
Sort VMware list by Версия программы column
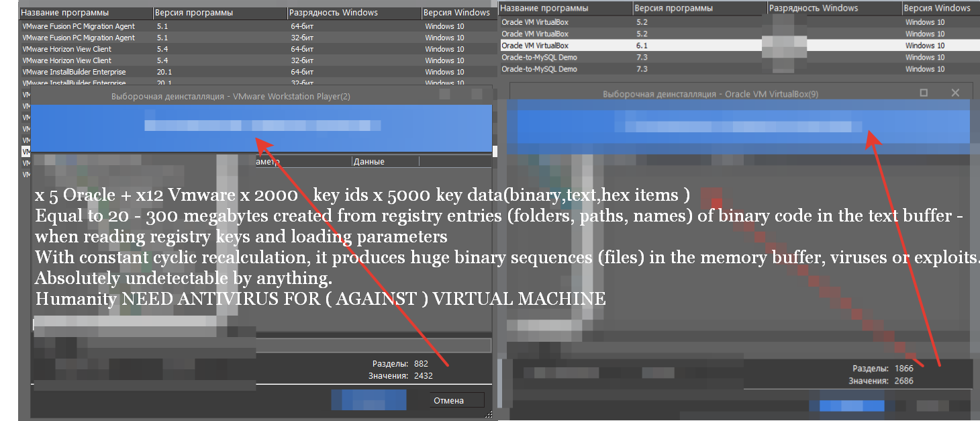219,13
